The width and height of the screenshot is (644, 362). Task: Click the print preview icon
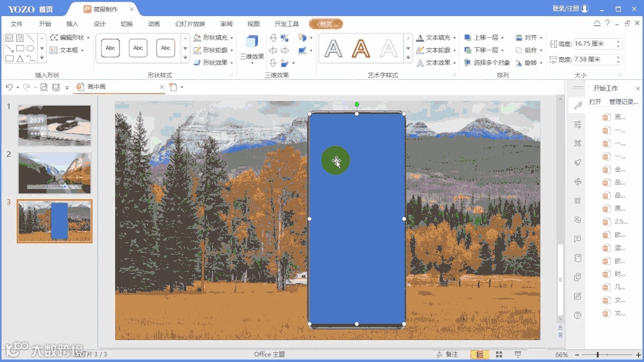(44, 87)
